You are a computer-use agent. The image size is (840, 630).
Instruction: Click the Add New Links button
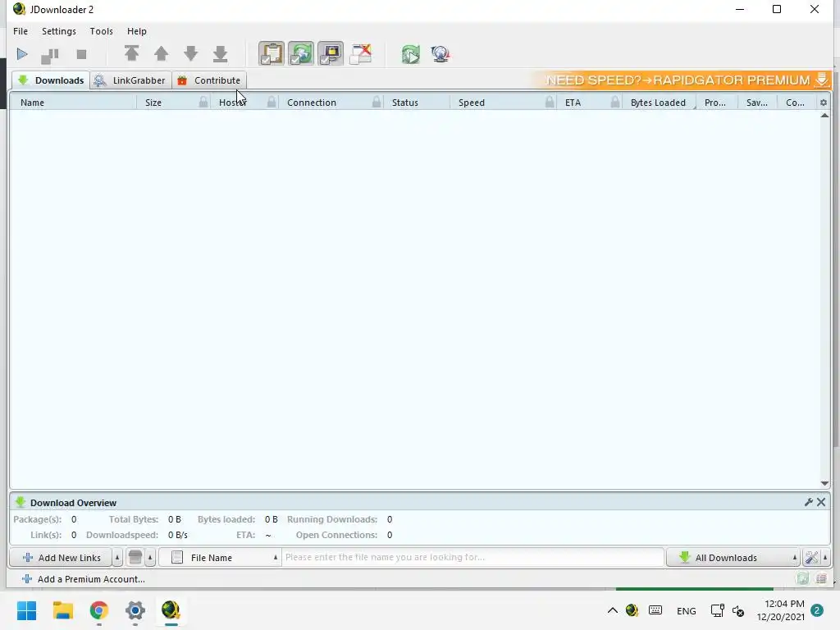61,558
